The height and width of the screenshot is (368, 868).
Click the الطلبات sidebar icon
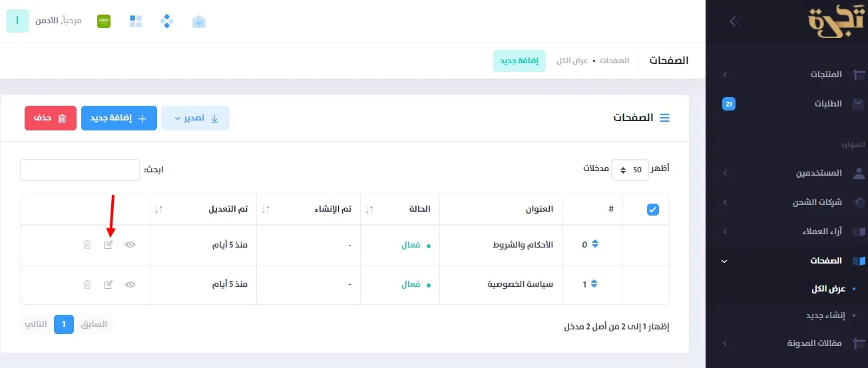pyautogui.click(x=859, y=104)
